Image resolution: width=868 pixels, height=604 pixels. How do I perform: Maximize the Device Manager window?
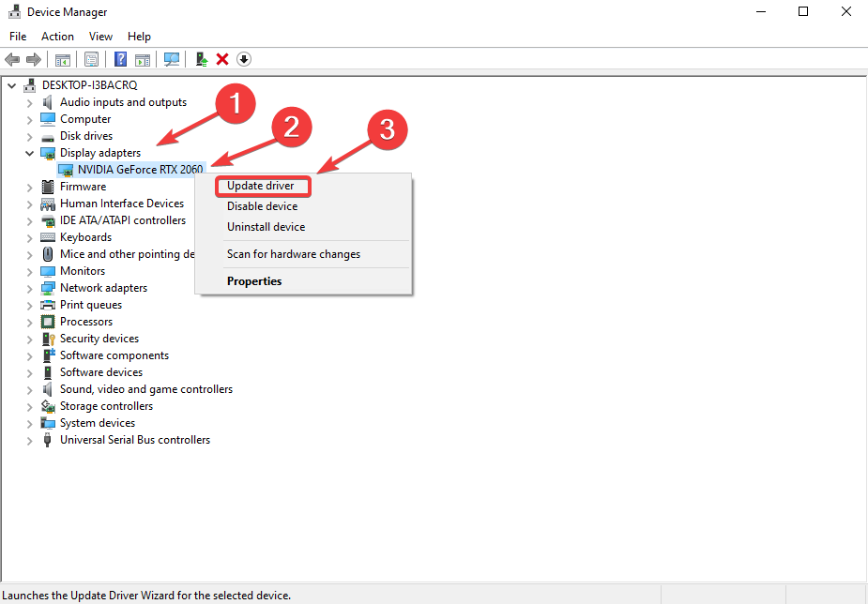coord(803,11)
